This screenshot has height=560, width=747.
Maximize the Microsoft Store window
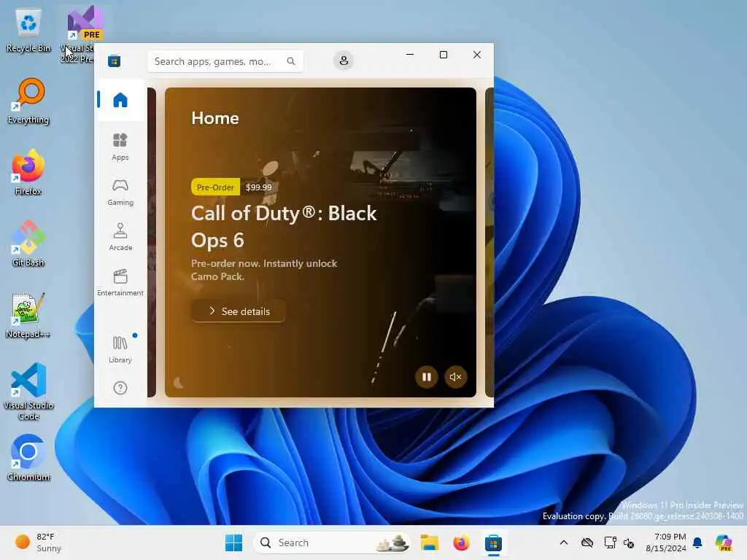tap(444, 55)
